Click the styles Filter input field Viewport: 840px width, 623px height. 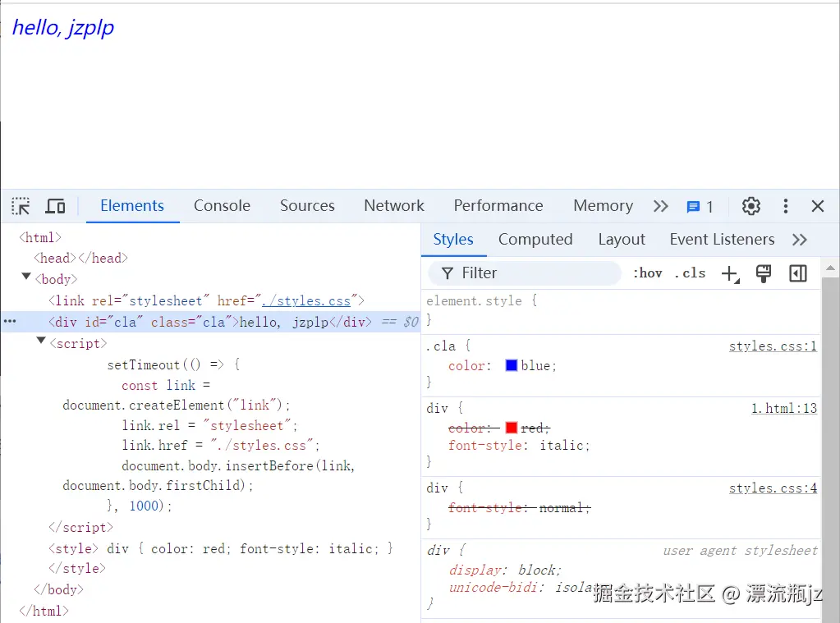(526, 273)
